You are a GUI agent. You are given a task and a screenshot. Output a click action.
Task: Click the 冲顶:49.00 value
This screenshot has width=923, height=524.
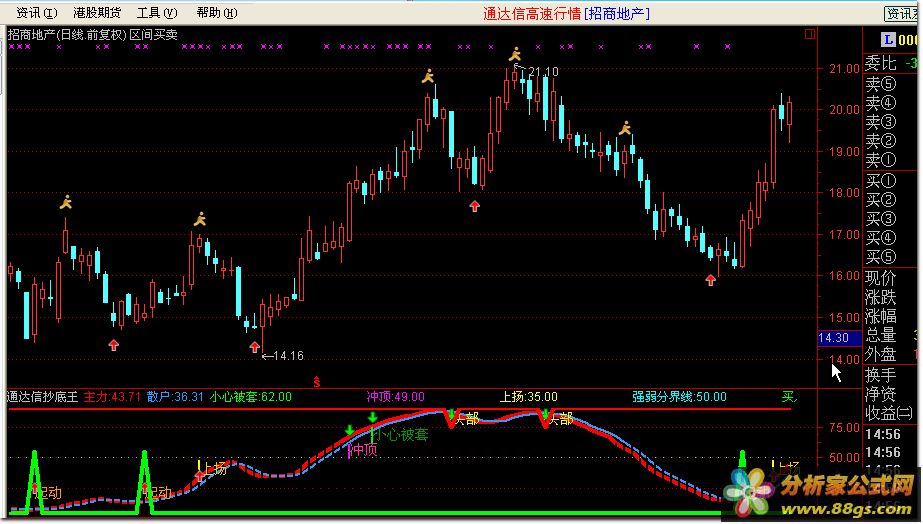395,397
